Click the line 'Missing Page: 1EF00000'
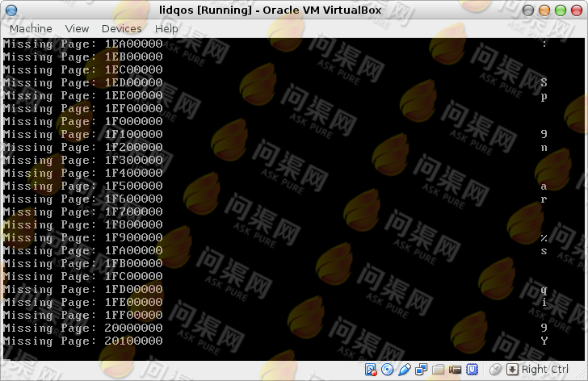Image resolution: width=588 pixels, height=381 pixels. point(83,108)
